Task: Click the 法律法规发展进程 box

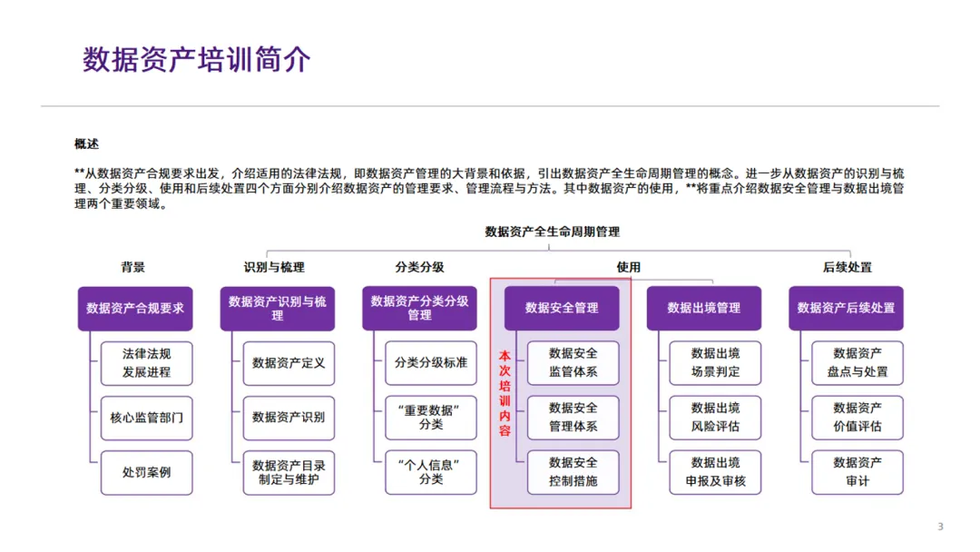Action: tap(146, 363)
